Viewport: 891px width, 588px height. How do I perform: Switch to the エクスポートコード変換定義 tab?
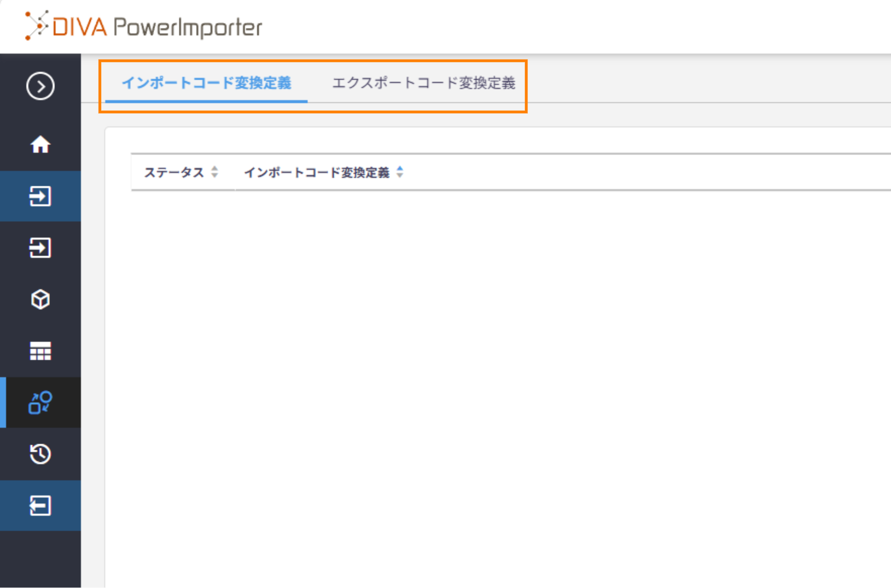(424, 83)
